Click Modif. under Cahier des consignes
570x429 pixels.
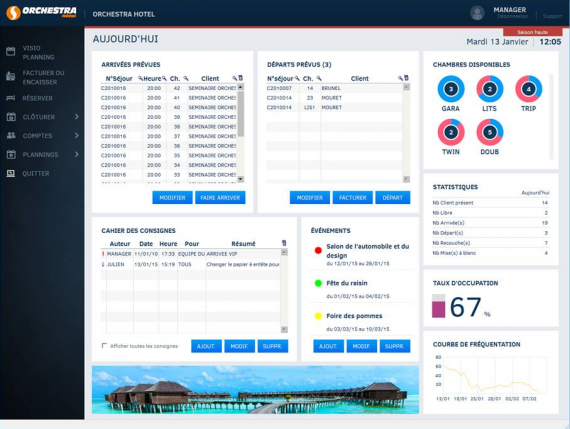coord(240,346)
